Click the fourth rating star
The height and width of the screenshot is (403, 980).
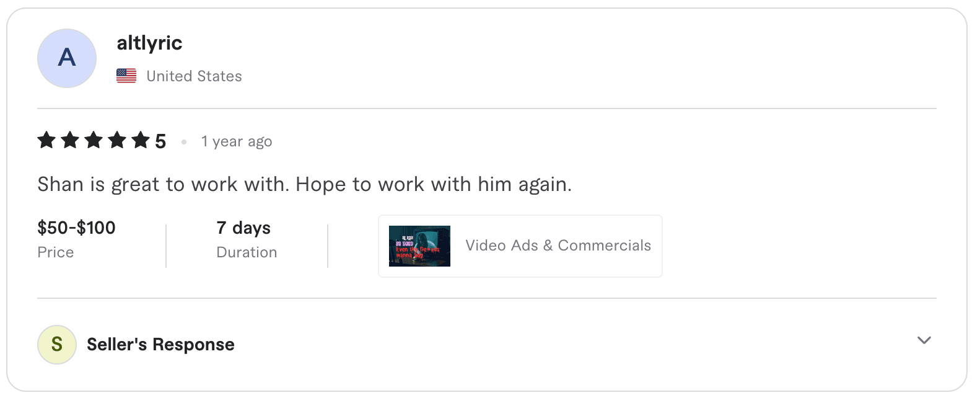[117, 140]
